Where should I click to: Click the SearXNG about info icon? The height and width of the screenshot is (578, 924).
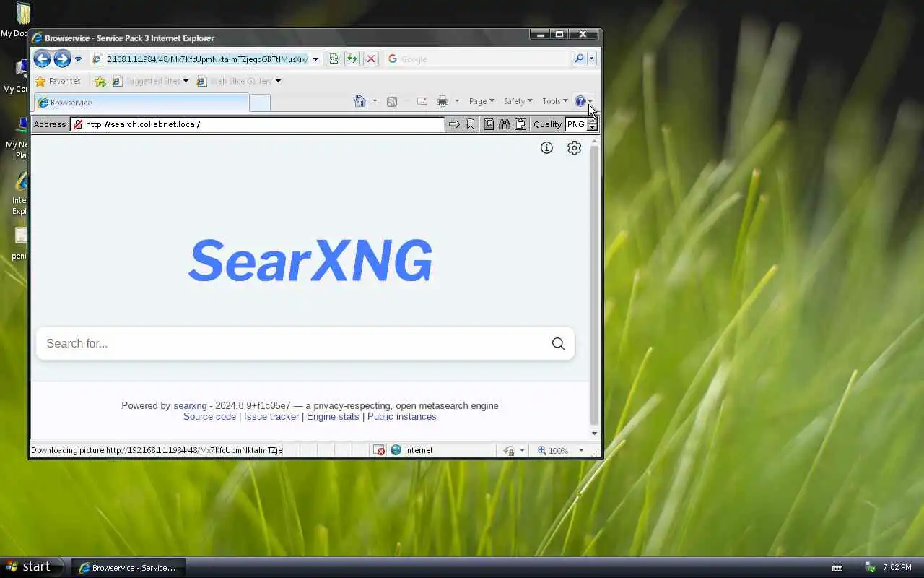coord(546,148)
